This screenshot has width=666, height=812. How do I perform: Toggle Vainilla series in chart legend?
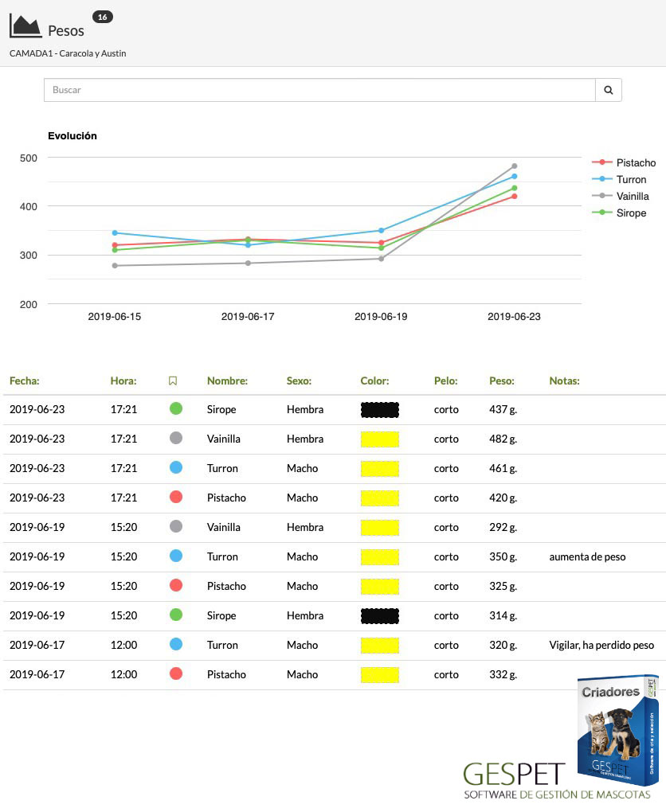tap(621, 197)
